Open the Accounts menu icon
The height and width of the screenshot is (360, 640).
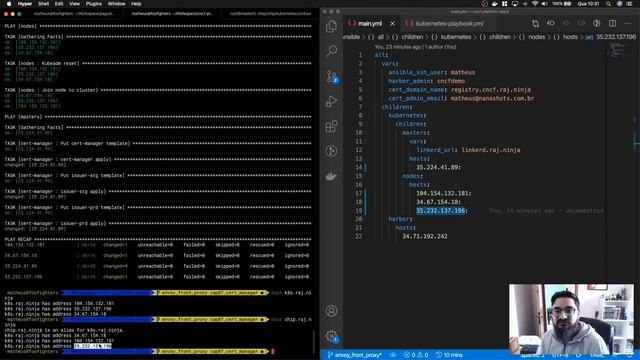coord(331,311)
